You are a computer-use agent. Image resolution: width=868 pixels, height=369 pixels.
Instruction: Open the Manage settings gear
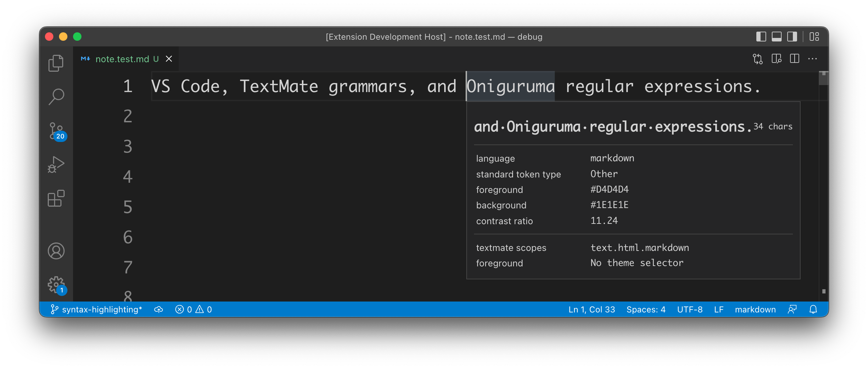coord(56,285)
